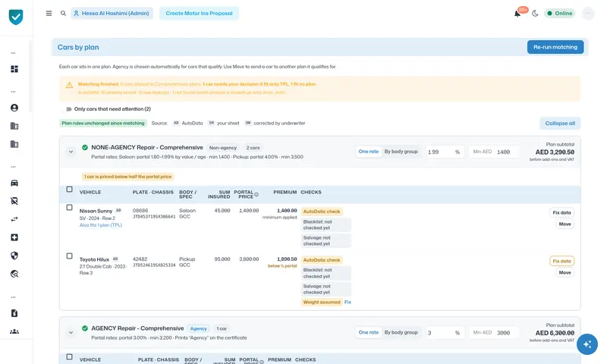
Task: Click the shield checkmark app logo
Action: (x=16, y=17)
